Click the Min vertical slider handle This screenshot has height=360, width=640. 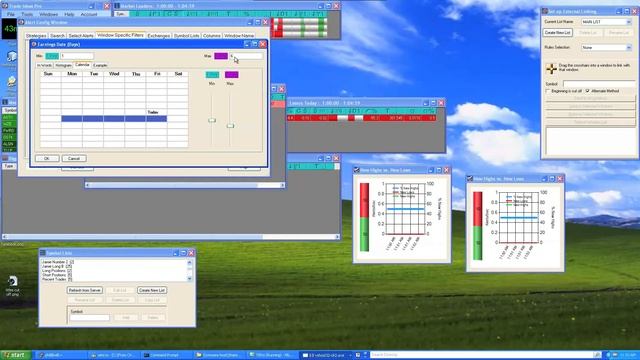(x=212, y=120)
